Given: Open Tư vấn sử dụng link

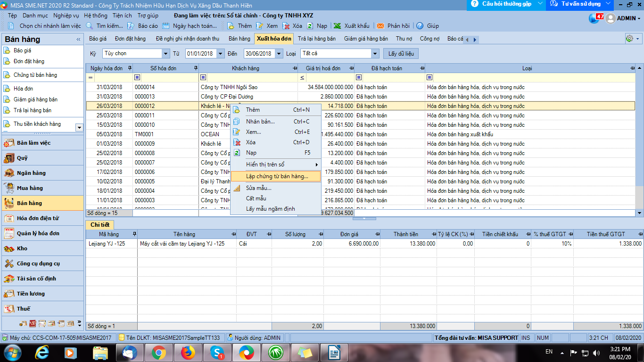Looking at the screenshot, I should pos(580,4).
